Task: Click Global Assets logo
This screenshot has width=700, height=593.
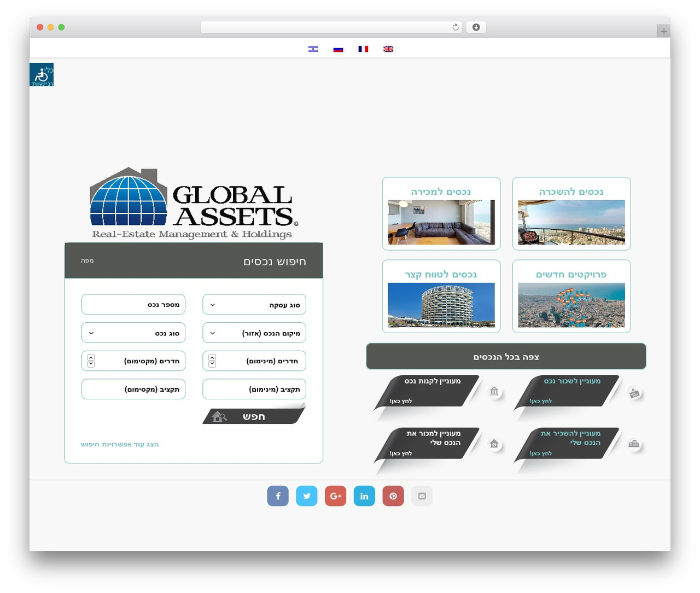Action: click(x=194, y=204)
